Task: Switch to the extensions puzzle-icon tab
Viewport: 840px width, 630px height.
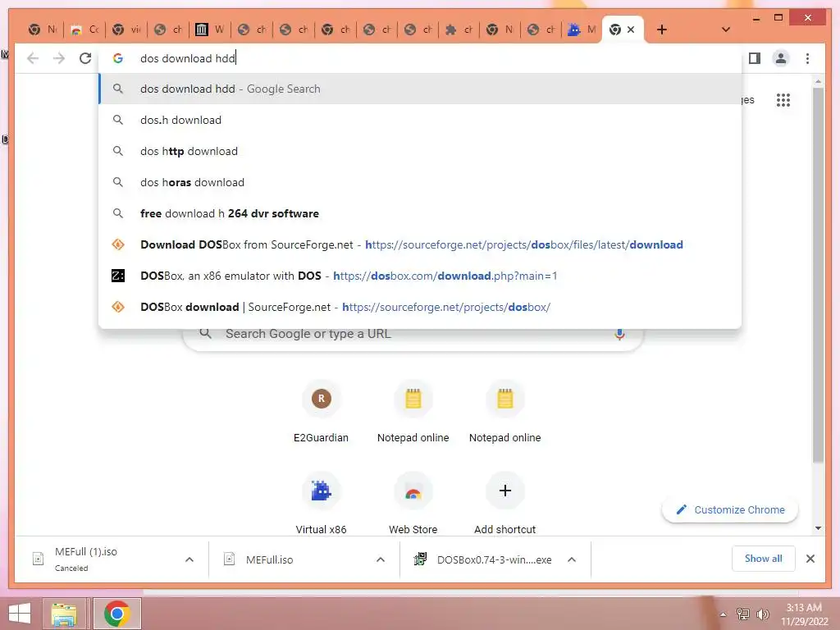Action: coord(459,30)
